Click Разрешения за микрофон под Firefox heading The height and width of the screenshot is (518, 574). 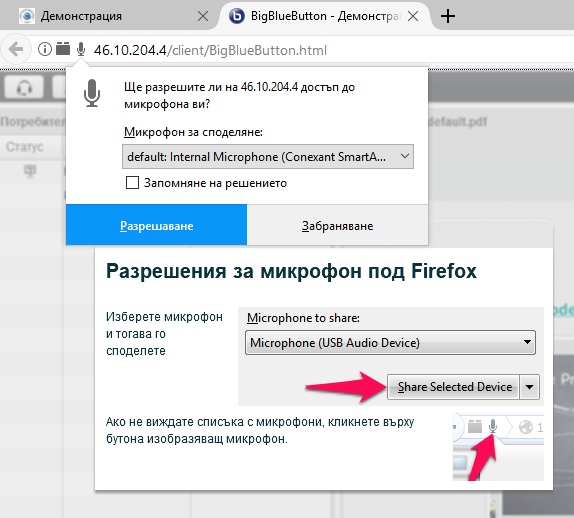[x=291, y=271]
